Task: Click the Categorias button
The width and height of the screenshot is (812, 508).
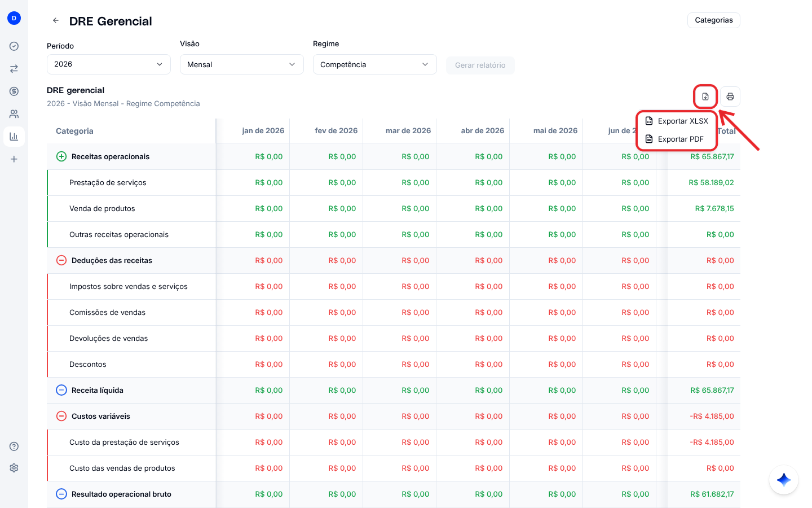Action: pos(714,20)
